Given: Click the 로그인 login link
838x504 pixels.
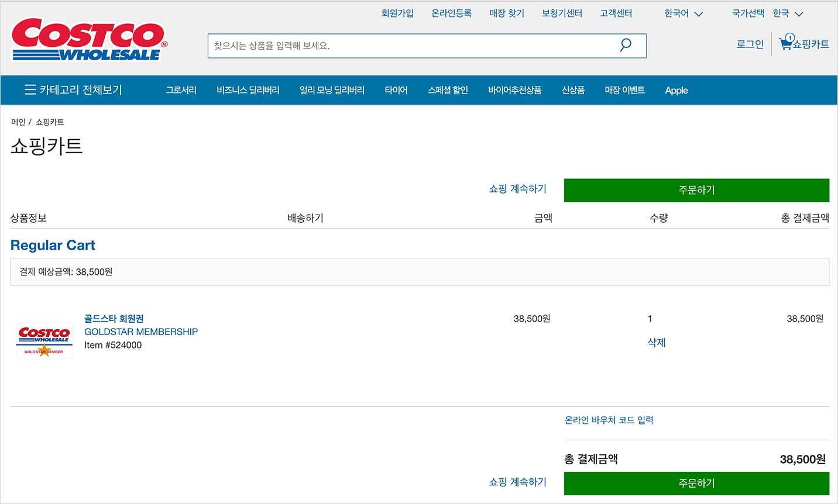Looking at the screenshot, I should pyautogui.click(x=750, y=44).
